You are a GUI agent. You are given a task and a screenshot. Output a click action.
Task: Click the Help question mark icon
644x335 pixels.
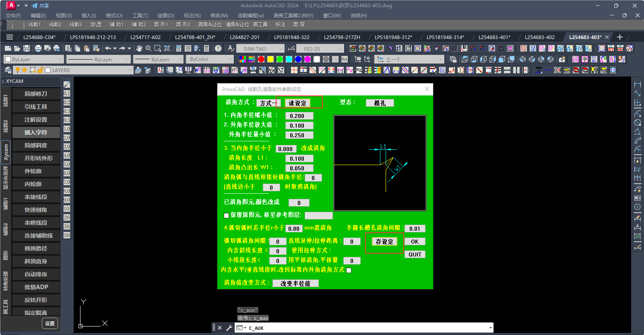tap(218, 48)
